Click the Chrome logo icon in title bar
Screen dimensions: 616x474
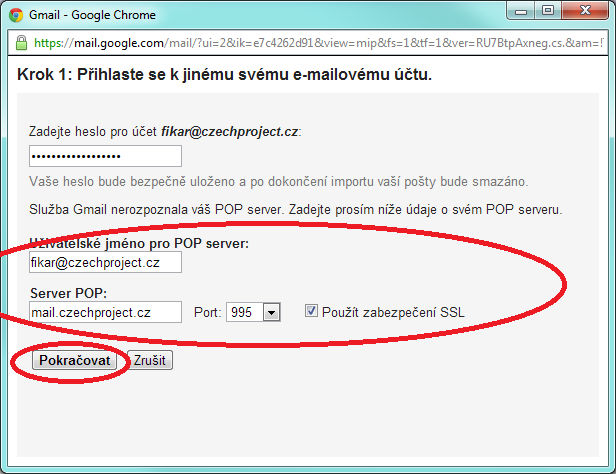(x=16, y=15)
